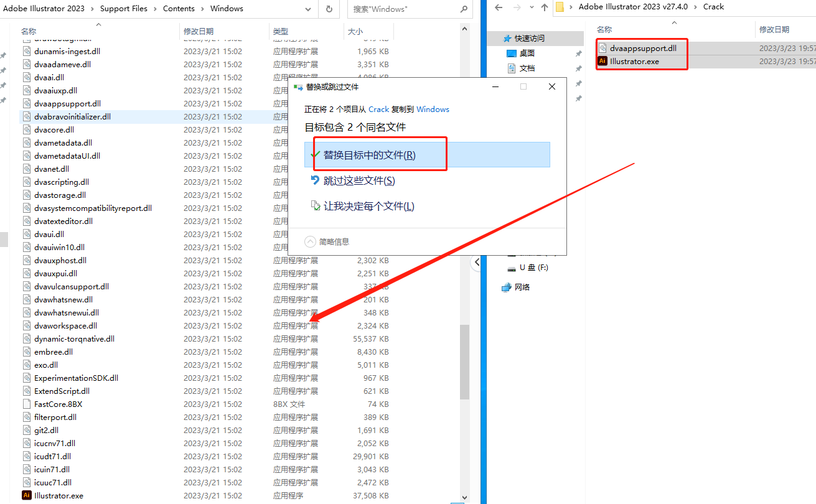Choose 跳过这些文件(S) option
Image resolution: width=816 pixels, height=504 pixels.
pyautogui.click(x=427, y=180)
